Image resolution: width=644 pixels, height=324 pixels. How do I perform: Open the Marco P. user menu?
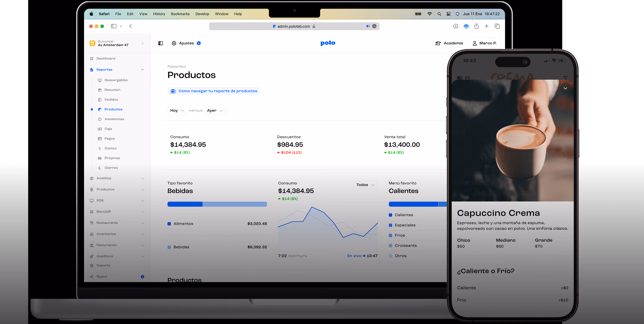[485, 43]
